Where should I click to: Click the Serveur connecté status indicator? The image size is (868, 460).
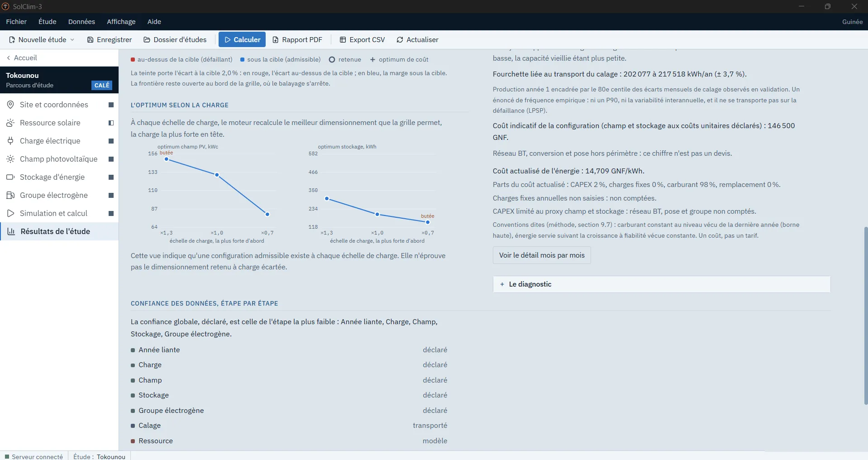34,456
